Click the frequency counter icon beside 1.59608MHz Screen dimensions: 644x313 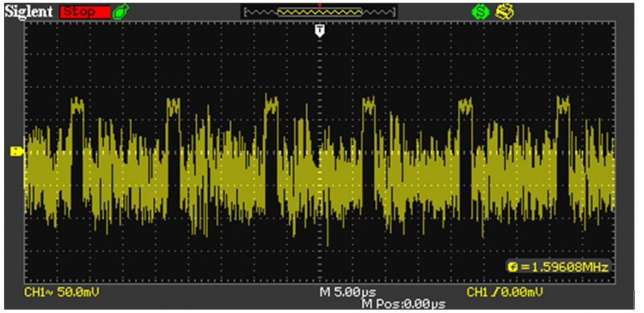[513, 267]
